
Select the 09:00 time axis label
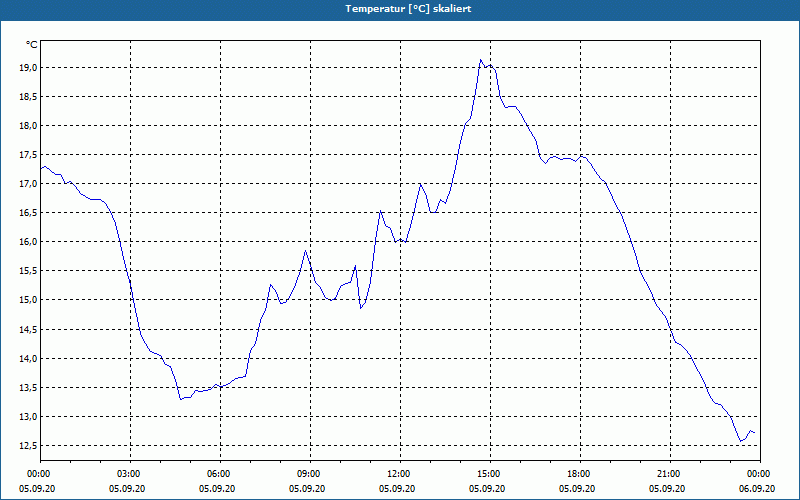tap(310, 474)
